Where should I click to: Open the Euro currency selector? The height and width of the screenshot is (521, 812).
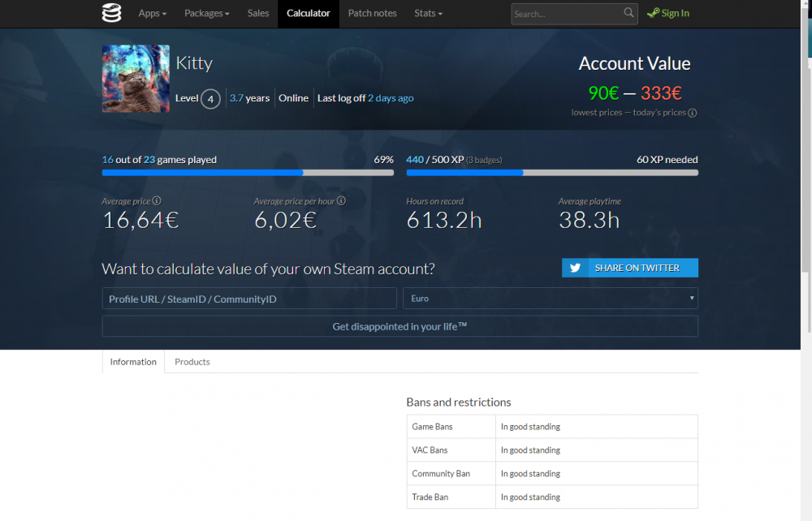(550, 299)
